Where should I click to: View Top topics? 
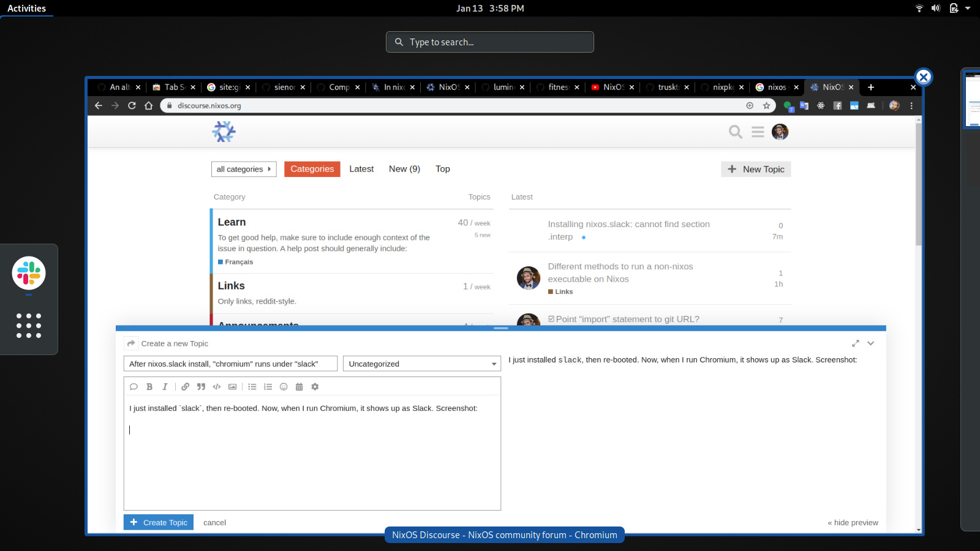tap(443, 169)
